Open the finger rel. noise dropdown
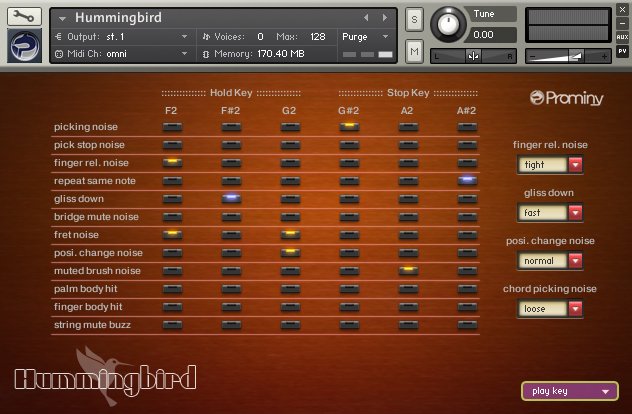This screenshot has width=632, height=414. 549,165
